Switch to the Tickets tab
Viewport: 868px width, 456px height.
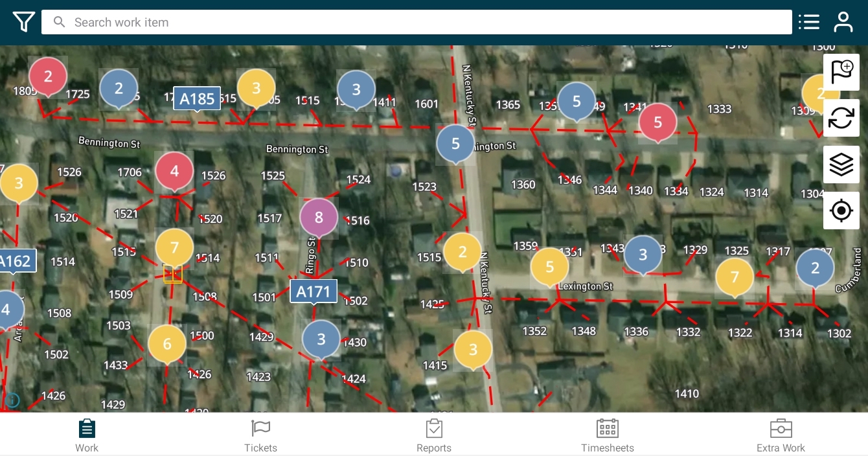[260, 435]
